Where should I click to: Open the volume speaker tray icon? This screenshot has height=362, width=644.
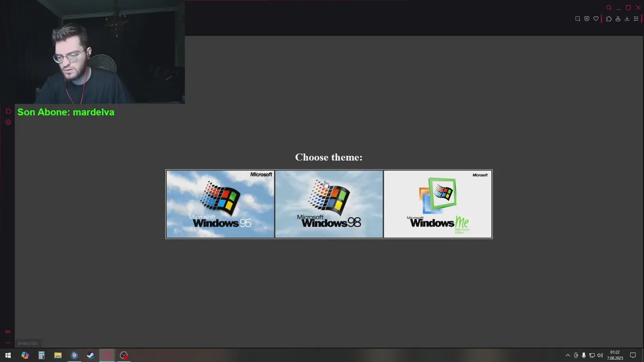[x=600, y=355]
